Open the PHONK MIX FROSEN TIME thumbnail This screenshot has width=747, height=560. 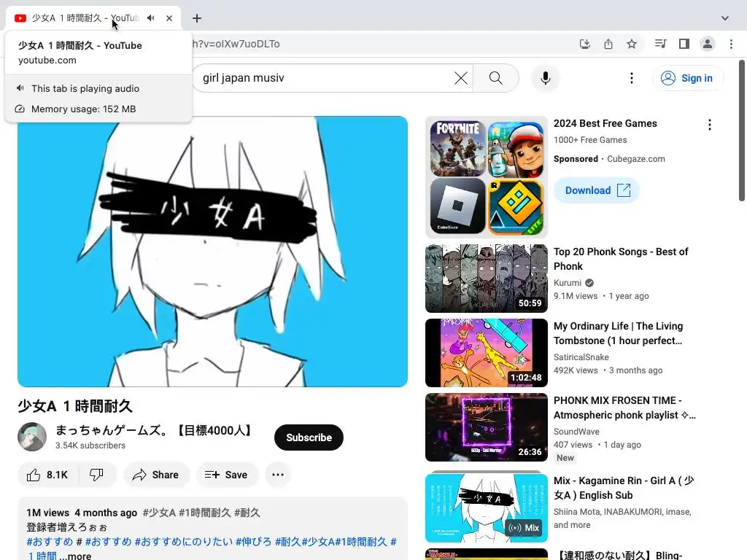(x=487, y=427)
